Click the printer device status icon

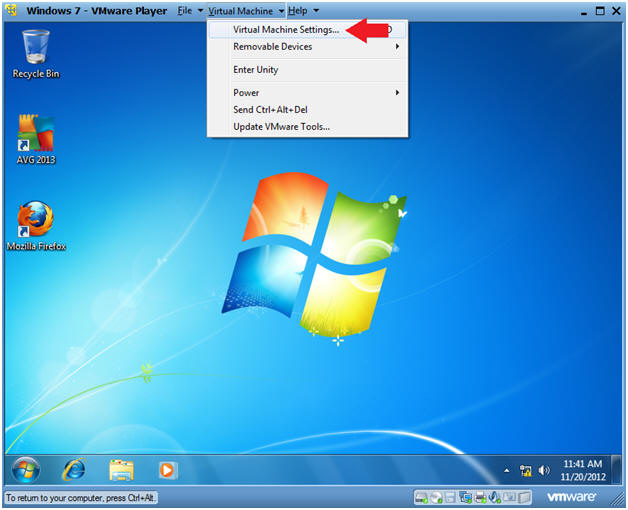click(480, 498)
